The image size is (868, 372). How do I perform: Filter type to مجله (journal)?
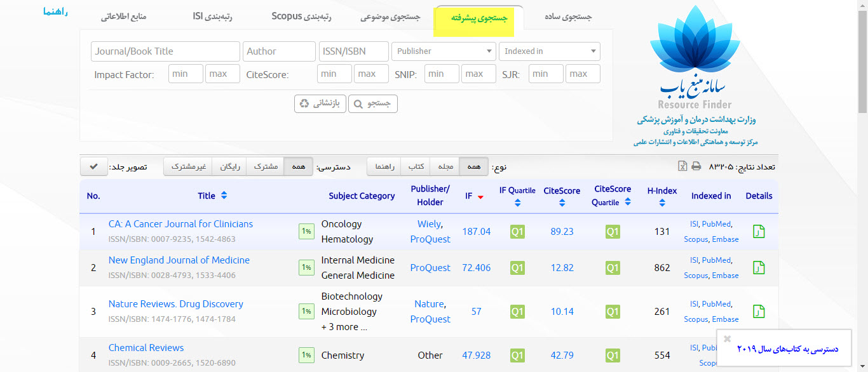(x=445, y=166)
